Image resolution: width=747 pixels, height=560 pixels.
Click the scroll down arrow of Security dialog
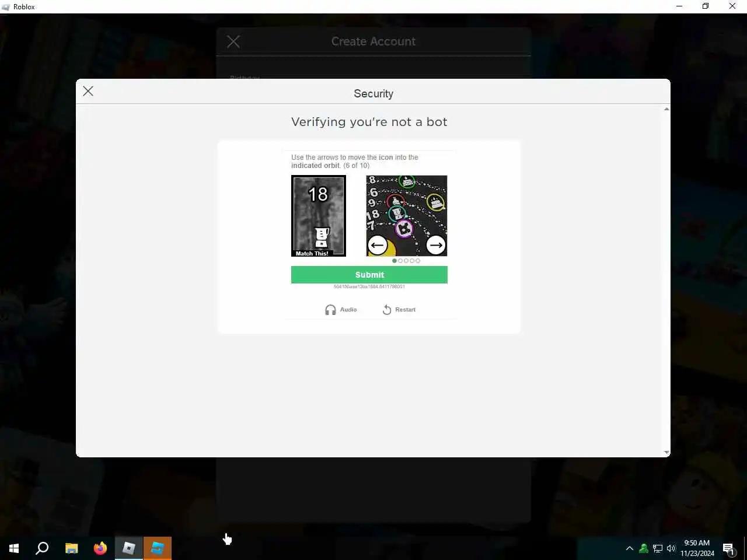tap(666, 453)
